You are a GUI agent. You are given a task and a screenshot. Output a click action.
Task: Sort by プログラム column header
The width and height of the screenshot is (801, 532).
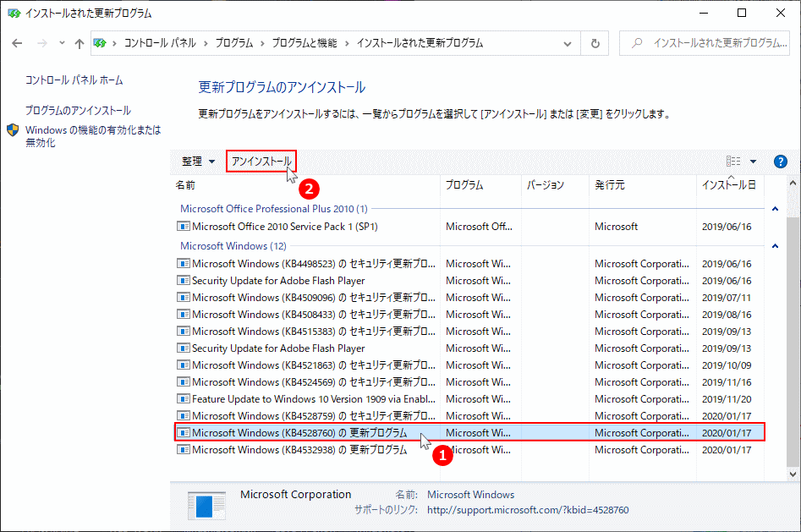(480, 185)
